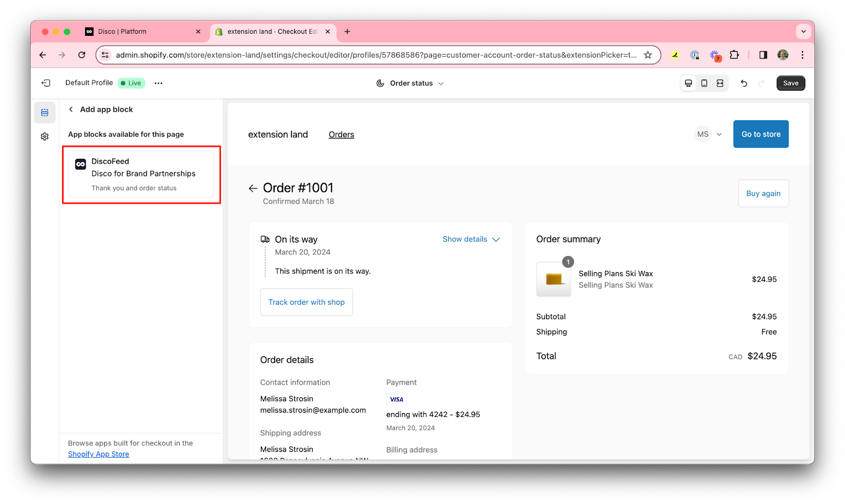Click the Selling Plans Ski Wax thumbnail
Screen dimensions: 845x504
553,279
